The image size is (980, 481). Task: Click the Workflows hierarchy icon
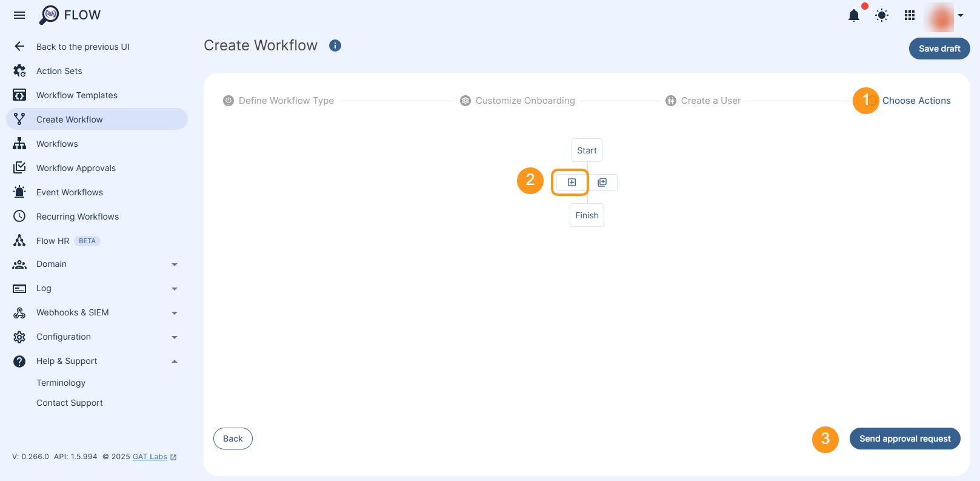[x=19, y=143]
